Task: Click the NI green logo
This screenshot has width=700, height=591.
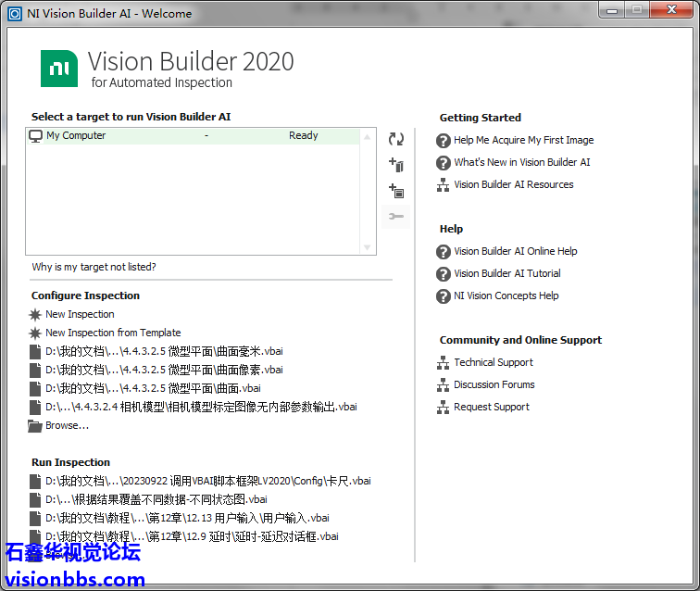Action: 59,69
